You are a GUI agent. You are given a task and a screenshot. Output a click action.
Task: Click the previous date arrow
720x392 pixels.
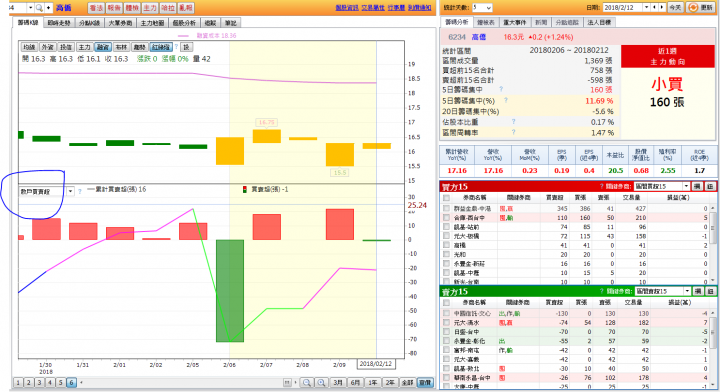655,7
